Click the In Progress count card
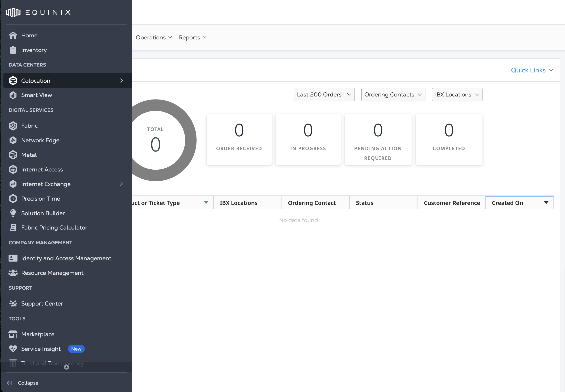This screenshot has height=392, width=565. (x=308, y=139)
